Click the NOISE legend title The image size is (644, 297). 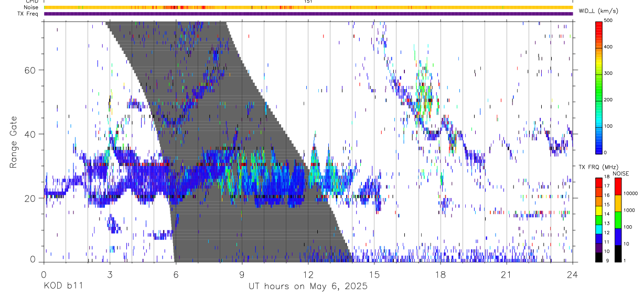pyautogui.click(x=620, y=173)
